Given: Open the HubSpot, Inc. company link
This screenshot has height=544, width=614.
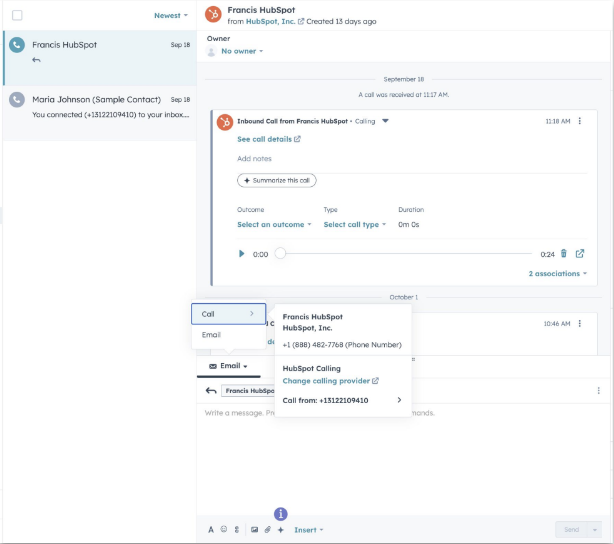Looking at the screenshot, I should click(270, 22).
